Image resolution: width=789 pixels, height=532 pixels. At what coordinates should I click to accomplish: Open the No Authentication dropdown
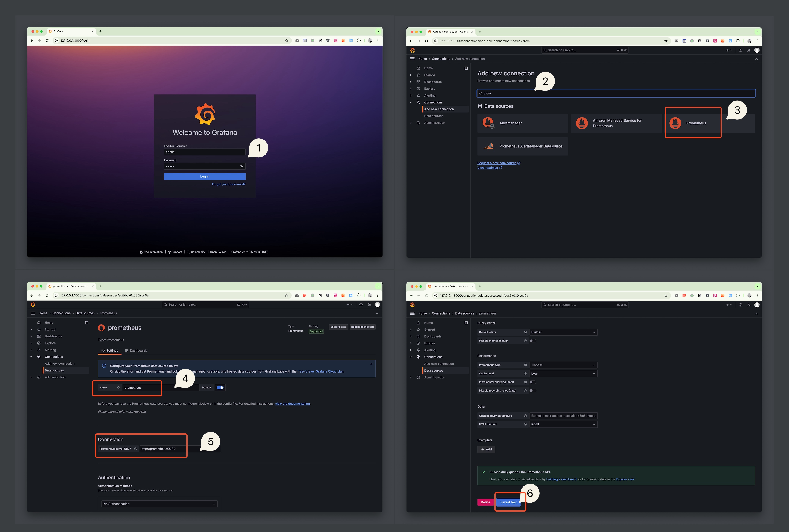(x=159, y=504)
